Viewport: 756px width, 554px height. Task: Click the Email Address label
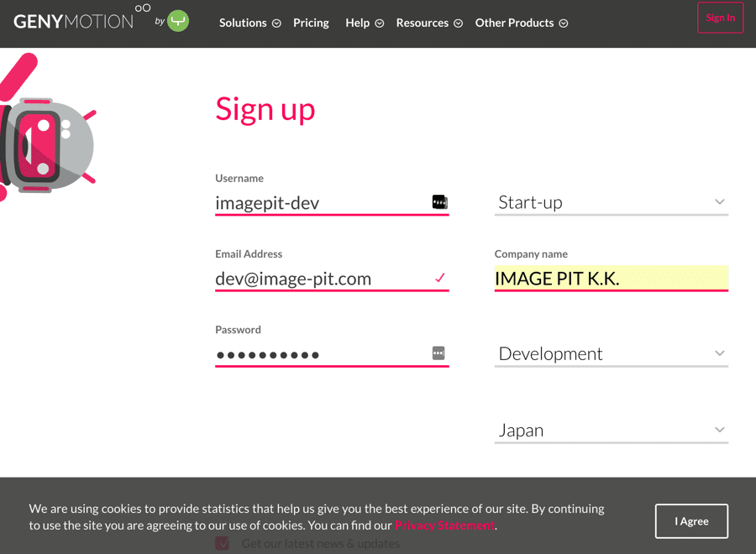click(249, 253)
